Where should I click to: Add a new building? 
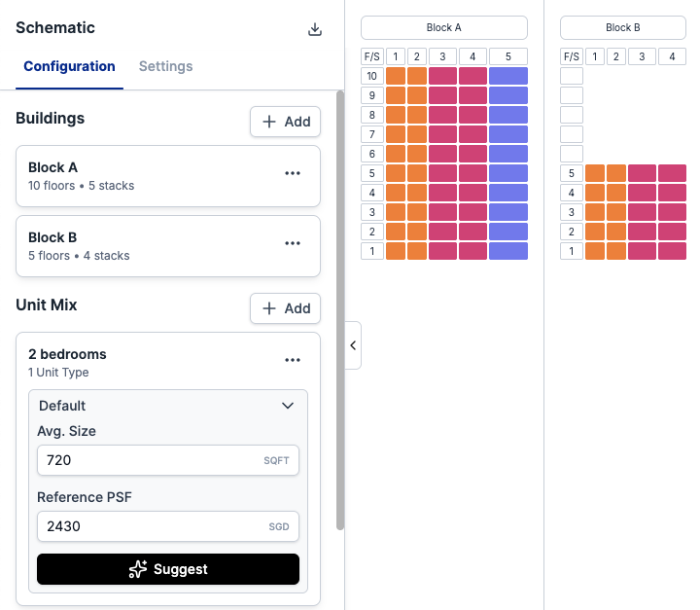tap(285, 122)
